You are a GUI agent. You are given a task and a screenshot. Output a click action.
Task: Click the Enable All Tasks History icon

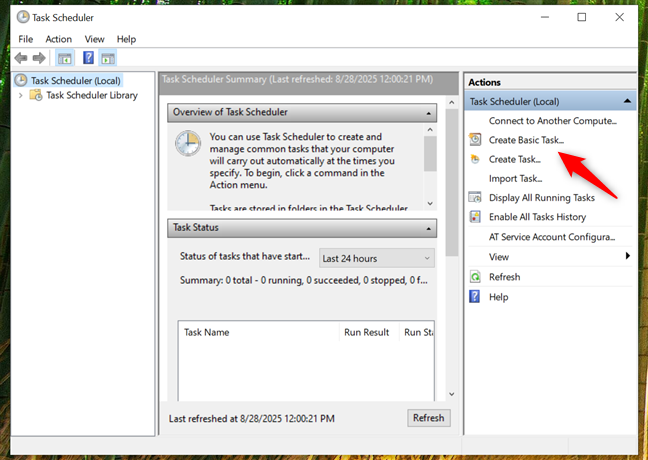point(475,217)
